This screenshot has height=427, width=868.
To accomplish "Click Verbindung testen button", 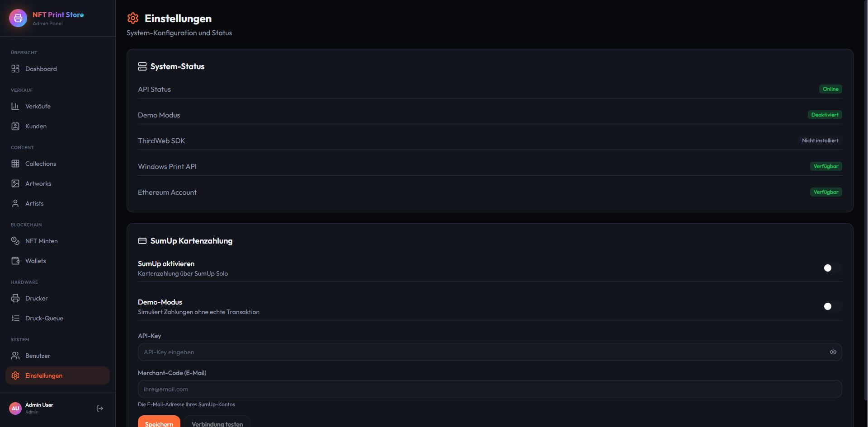I will coord(217,423).
